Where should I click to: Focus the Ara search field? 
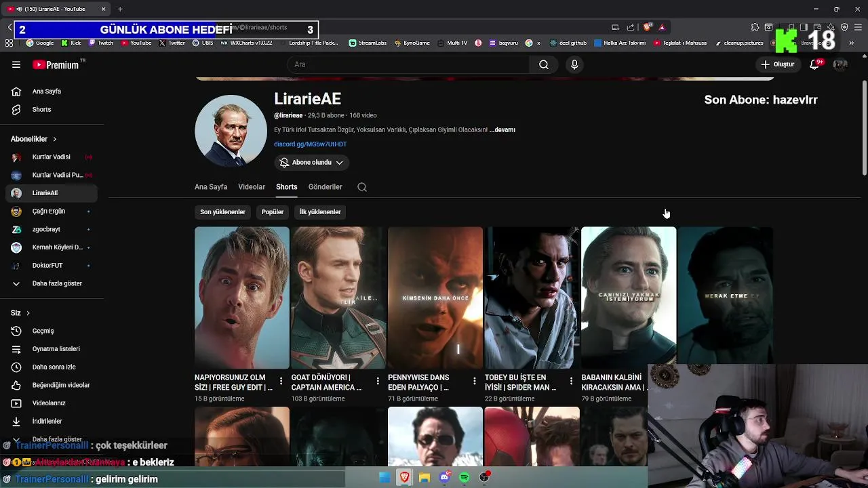(408, 64)
